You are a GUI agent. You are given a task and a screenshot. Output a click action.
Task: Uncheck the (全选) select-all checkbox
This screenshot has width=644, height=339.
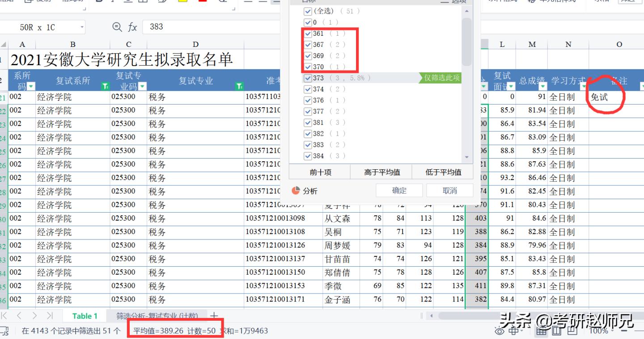pyautogui.click(x=308, y=11)
